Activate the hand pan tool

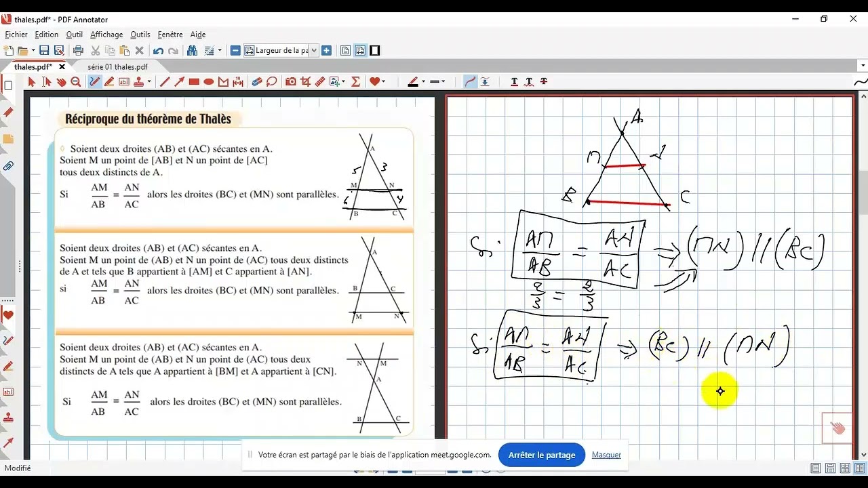pyautogui.click(x=61, y=82)
